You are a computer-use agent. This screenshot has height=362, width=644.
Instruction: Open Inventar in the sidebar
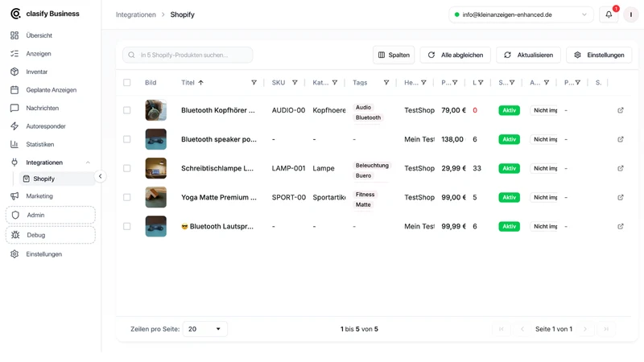tap(36, 72)
